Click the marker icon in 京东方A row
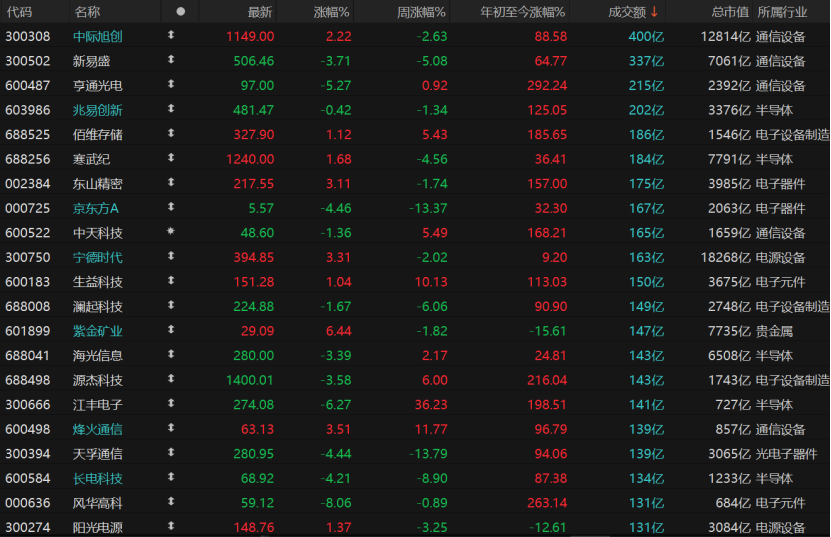 171,207
